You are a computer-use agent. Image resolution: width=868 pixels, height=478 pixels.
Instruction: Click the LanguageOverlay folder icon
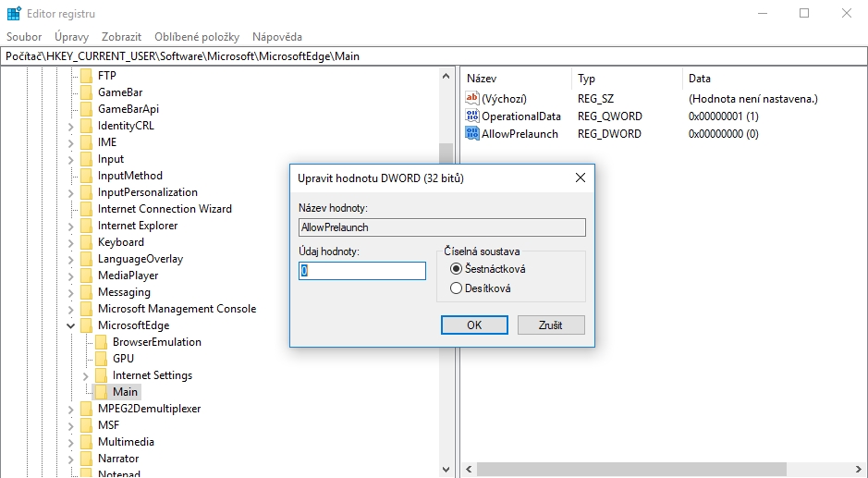pos(86,259)
